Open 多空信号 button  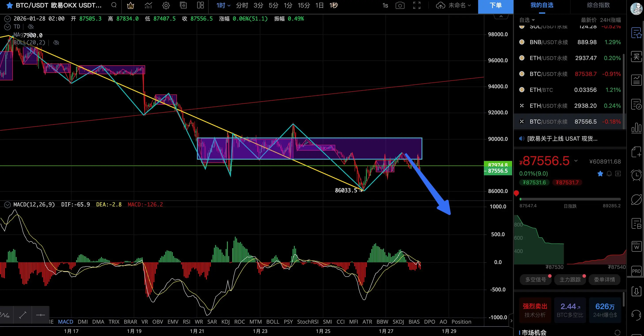[x=535, y=279]
